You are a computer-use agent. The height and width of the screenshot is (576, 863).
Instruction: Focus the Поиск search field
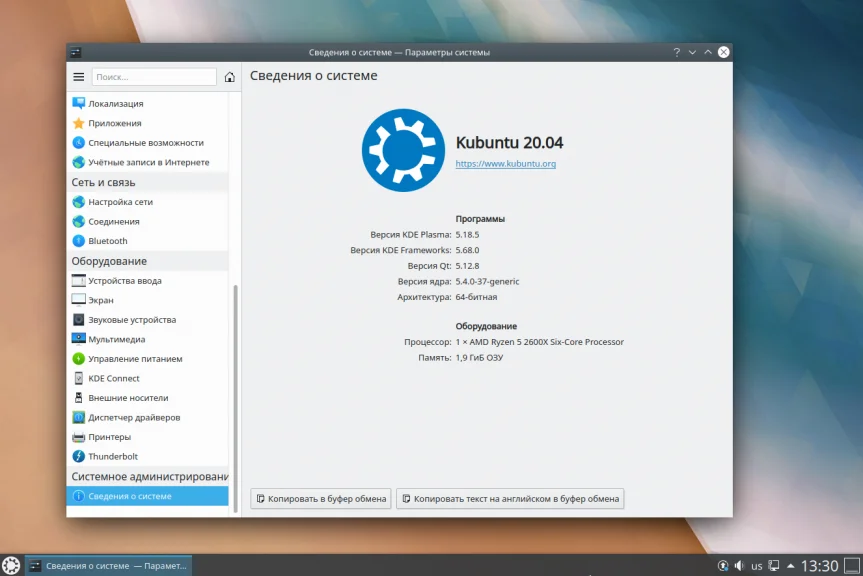154,77
